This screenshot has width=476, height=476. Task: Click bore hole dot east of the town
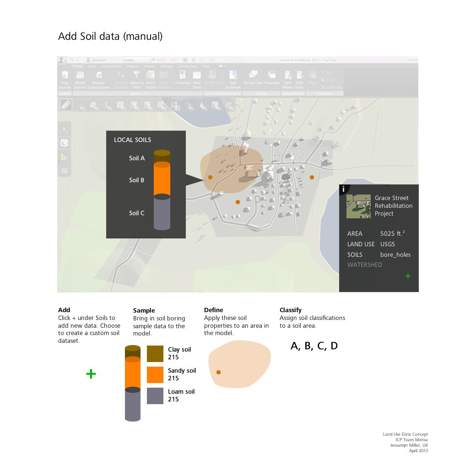[312, 177]
